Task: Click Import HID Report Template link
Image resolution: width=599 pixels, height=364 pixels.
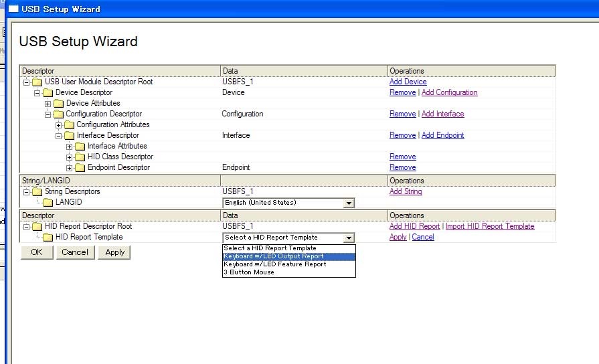Action: [490, 226]
